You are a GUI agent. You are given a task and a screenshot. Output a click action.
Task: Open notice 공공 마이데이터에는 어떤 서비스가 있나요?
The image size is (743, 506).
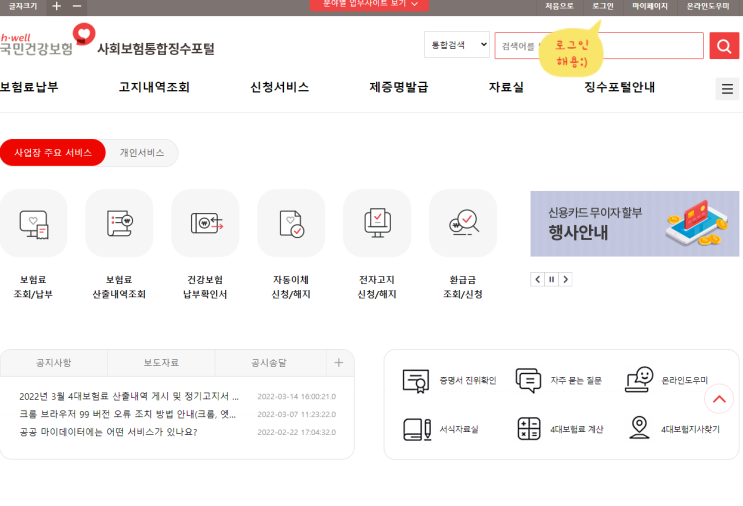[x=108, y=432]
